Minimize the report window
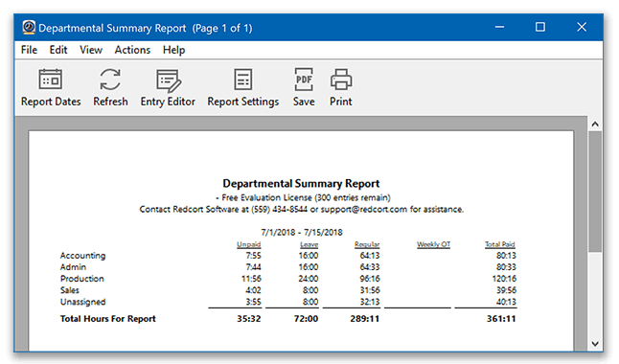Screen dimensions: 619x364 click(500, 27)
